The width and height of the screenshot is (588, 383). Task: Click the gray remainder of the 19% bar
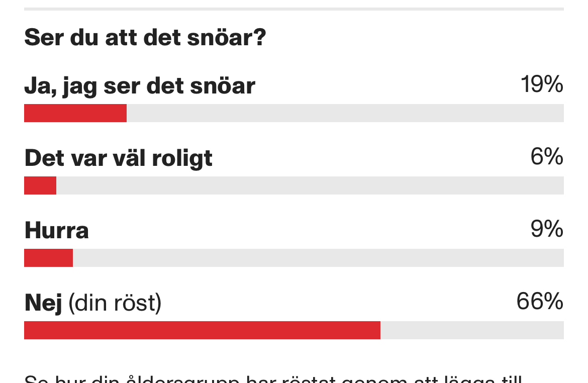[345, 113]
